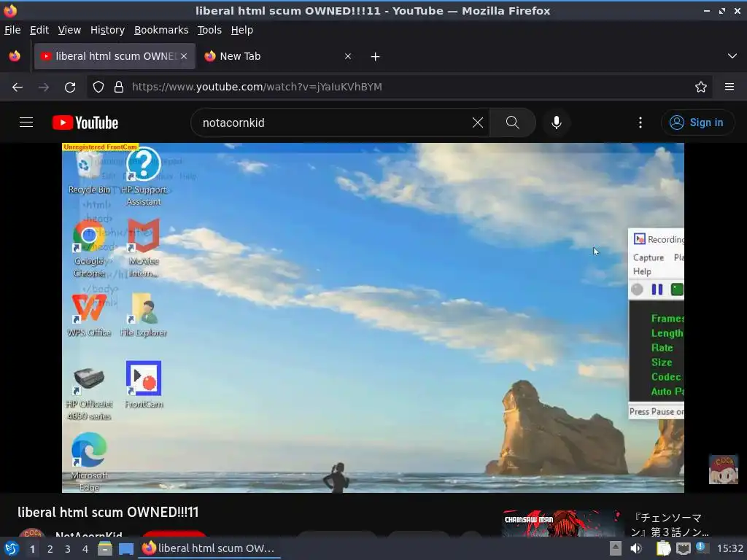Image resolution: width=747 pixels, height=560 pixels.
Task: Open the volume control tray icon
Action: 635,548
